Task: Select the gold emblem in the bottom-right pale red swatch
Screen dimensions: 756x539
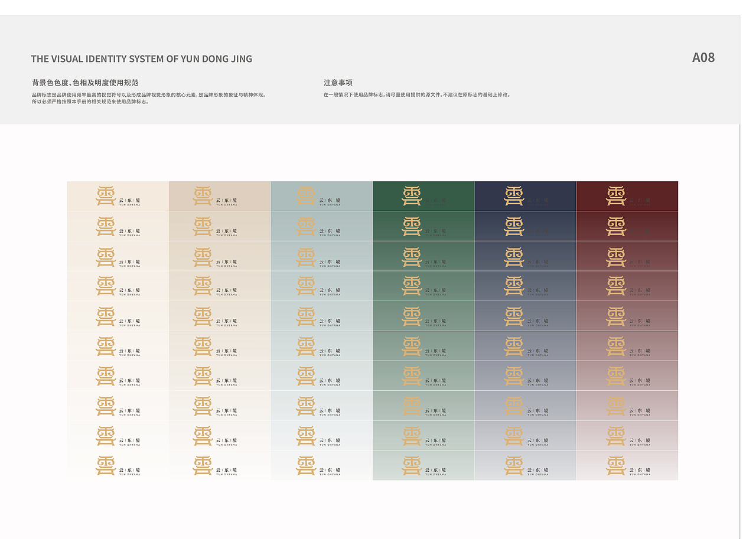Action: [x=616, y=466]
